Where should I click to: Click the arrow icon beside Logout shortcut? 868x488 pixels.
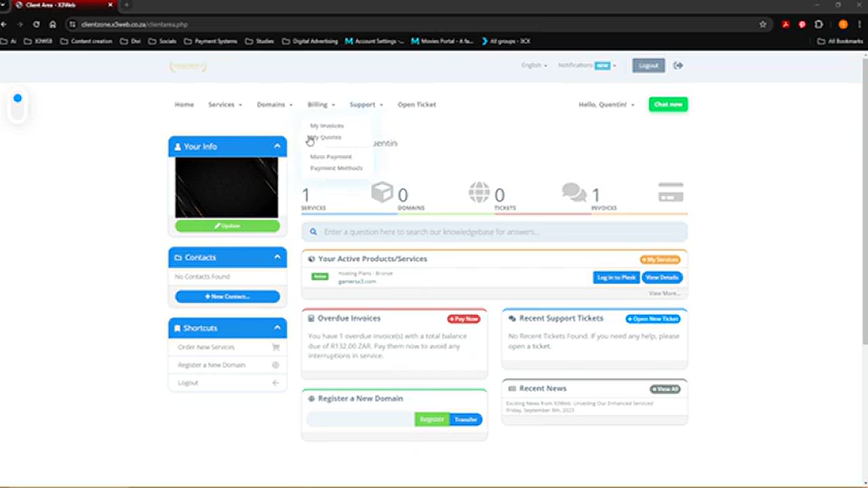point(276,383)
